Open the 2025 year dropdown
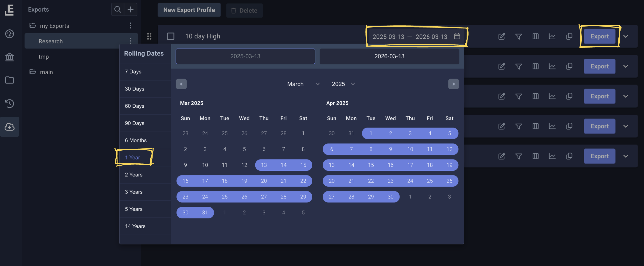Image resolution: width=644 pixels, height=266 pixels. (x=343, y=84)
